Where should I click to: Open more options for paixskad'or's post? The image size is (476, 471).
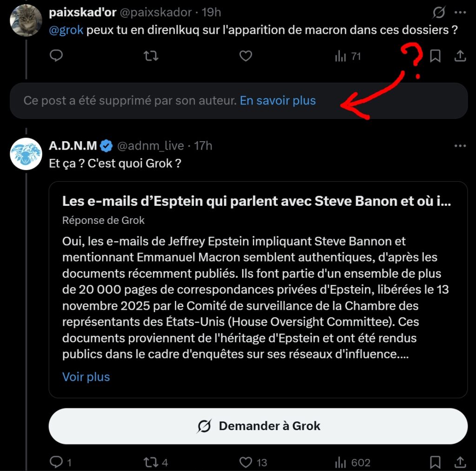460,12
